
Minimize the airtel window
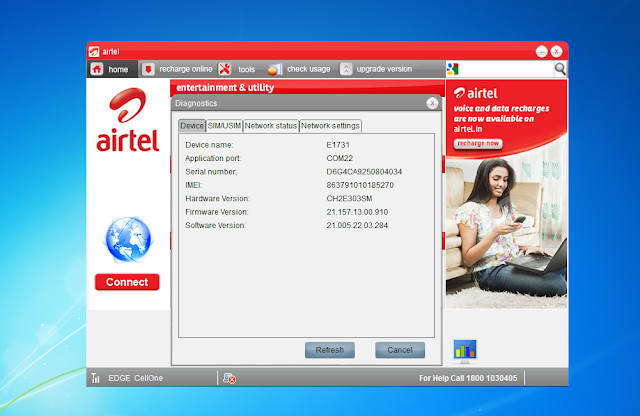(x=541, y=51)
